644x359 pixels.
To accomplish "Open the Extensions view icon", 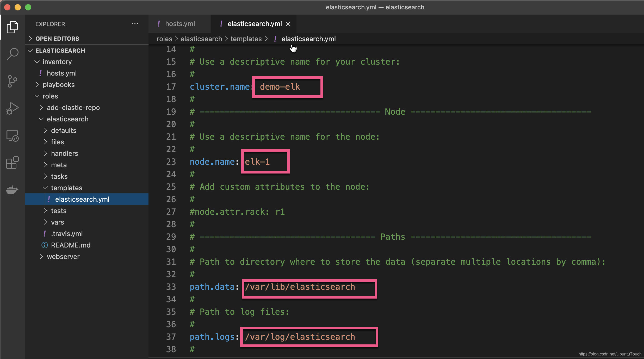I will pos(12,163).
